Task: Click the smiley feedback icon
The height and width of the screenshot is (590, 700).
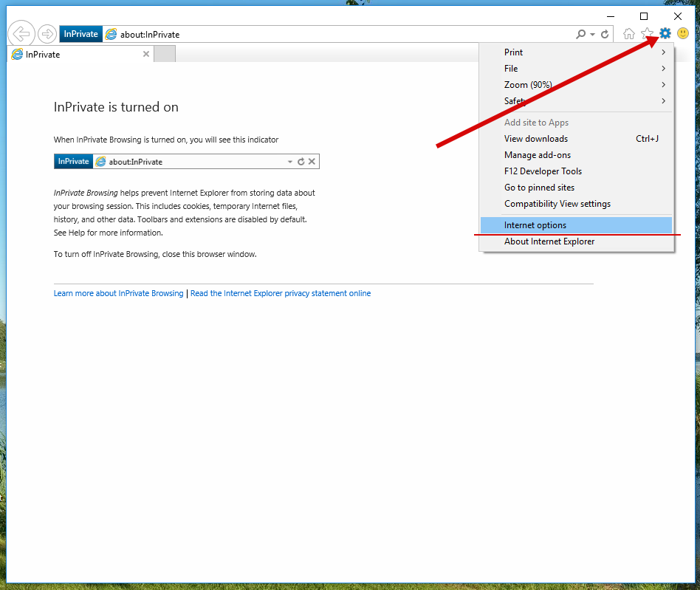Action: coord(683,33)
